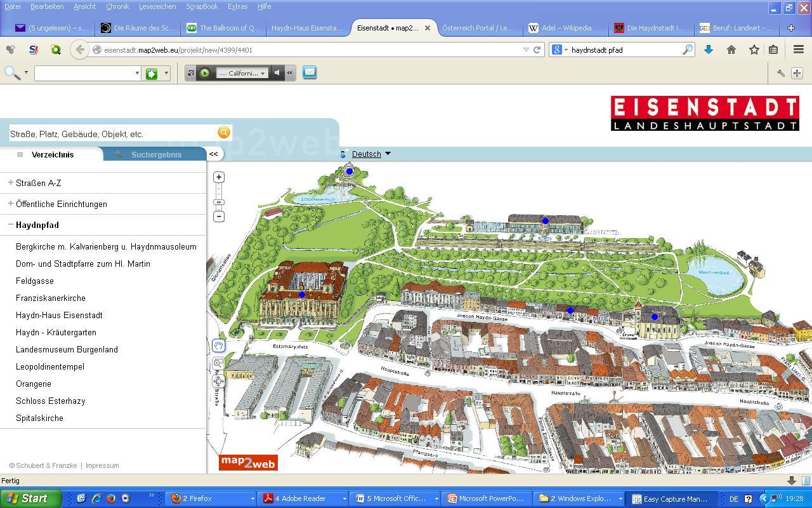Image resolution: width=812 pixels, height=508 pixels.
Task: Select Haydn - Kräutergarten in the list
Action: 56,332
